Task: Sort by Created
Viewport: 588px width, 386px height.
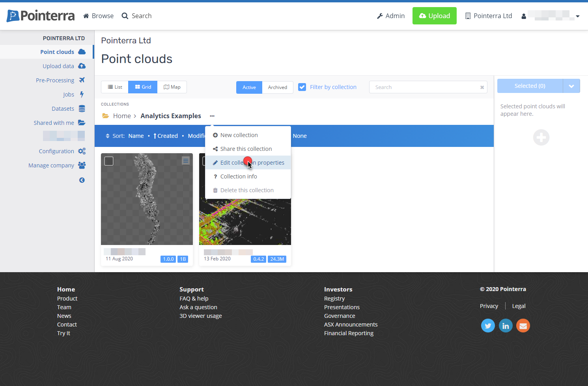Action: click(x=166, y=136)
